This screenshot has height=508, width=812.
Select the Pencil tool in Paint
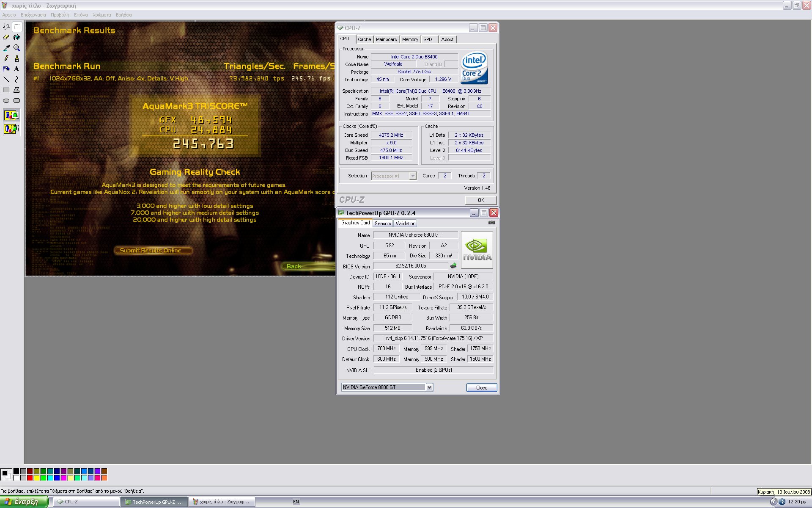(6, 58)
